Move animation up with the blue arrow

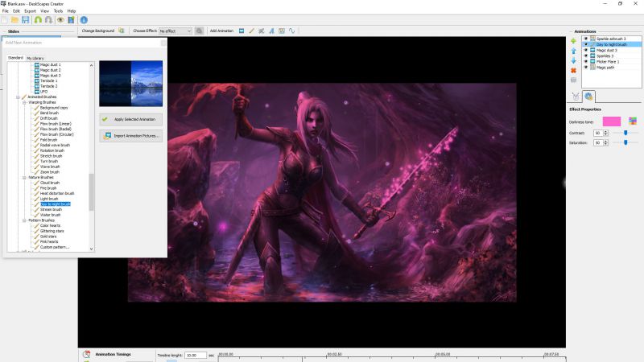[573, 51]
